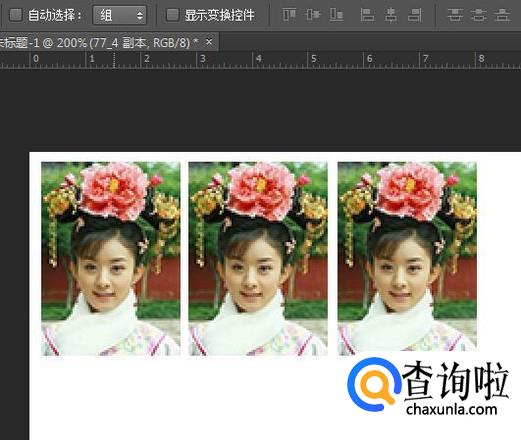
Task: Select the third portrait photo on the canvas
Action: pos(407,256)
